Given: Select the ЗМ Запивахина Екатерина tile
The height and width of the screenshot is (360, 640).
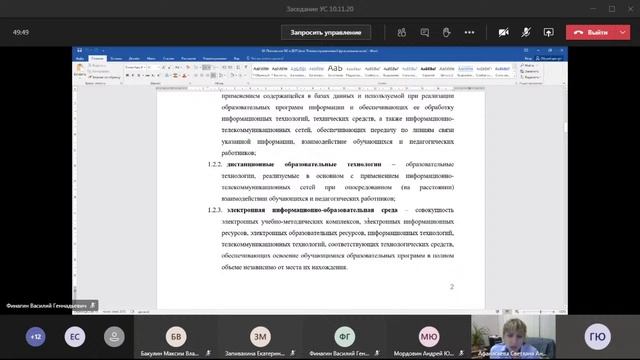Looking at the screenshot, I should 260,337.
